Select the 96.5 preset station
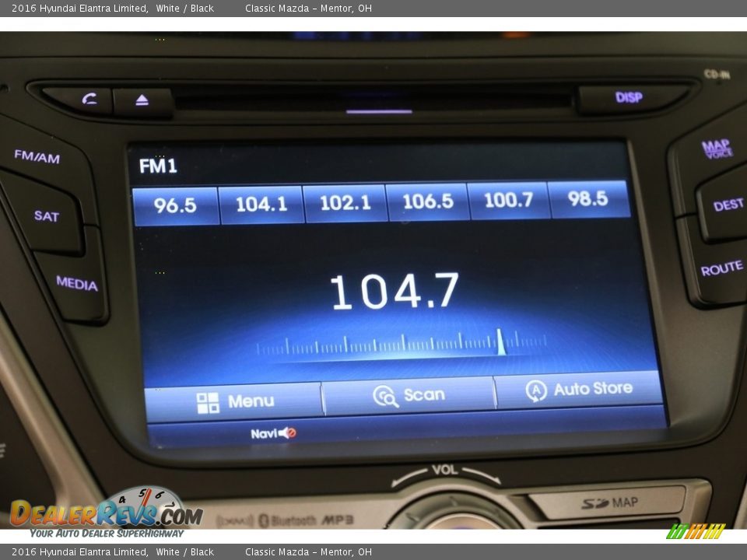747x560 pixels. click(x=175, y=205)
